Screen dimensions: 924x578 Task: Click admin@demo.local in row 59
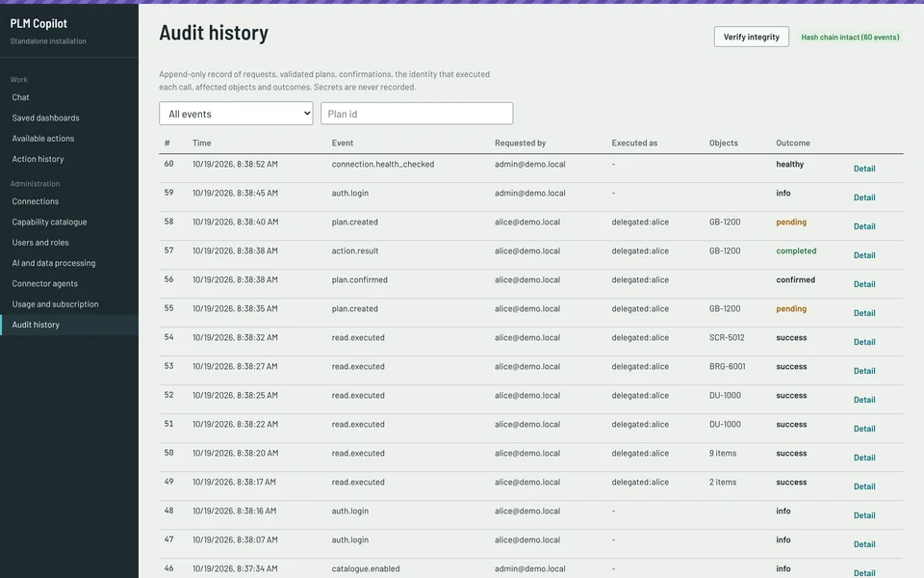pyautogui.click(x=529, y=193)
